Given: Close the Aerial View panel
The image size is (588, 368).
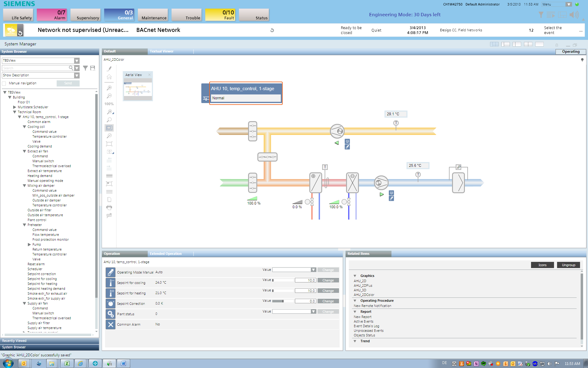Looking at the screenshot, I should click(x=149, y=75).
